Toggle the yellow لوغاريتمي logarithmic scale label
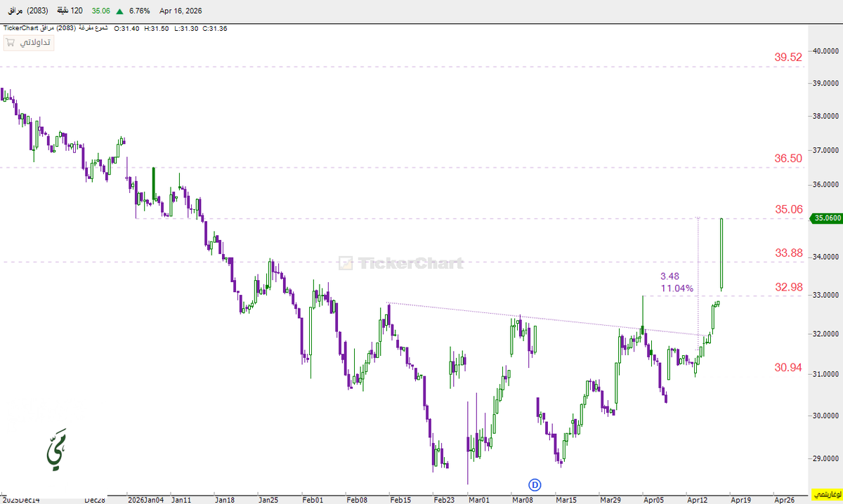Image resolution: width=843 pixels, height=504 pixels. click(x=826, y=496)
